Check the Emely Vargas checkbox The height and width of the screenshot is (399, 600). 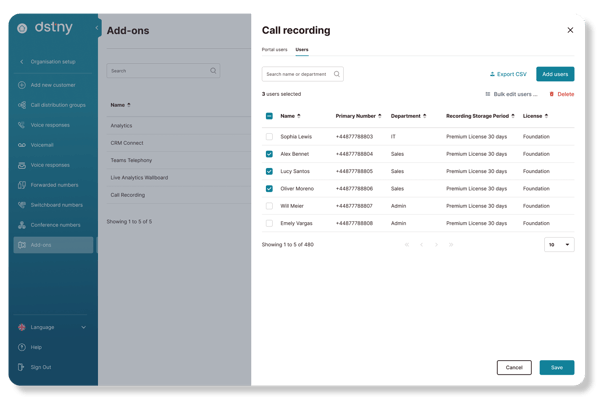click(x=269, y=223)
